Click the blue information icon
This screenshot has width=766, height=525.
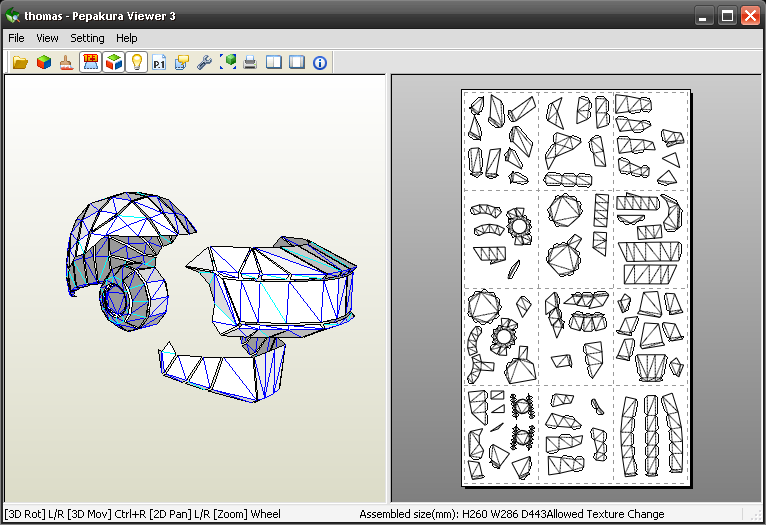point(320,63)
